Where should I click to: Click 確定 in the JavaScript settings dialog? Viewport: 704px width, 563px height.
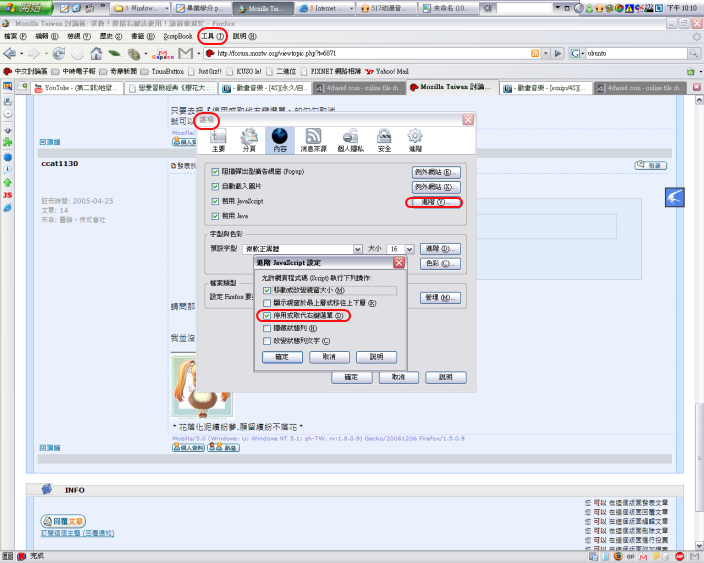click(282, 357)
